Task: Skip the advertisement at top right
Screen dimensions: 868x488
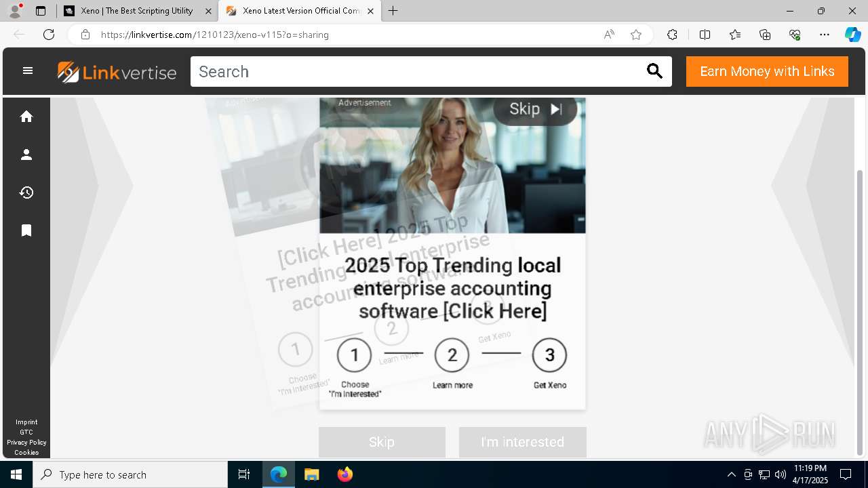Action: [x=535, y=109]
